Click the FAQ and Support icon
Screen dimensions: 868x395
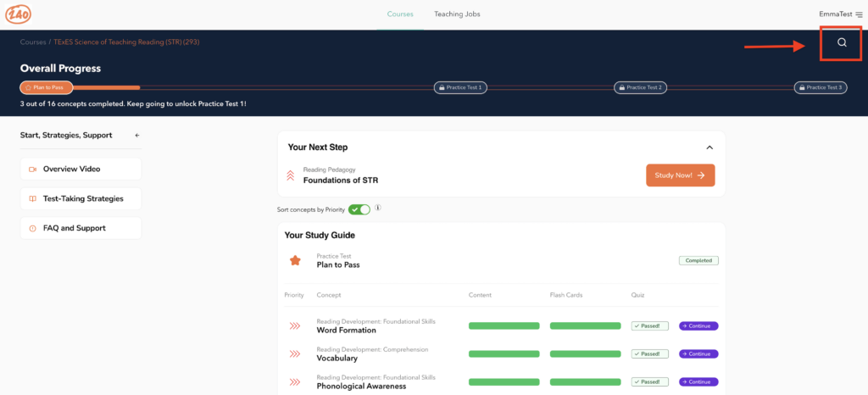tap(32, 228)
